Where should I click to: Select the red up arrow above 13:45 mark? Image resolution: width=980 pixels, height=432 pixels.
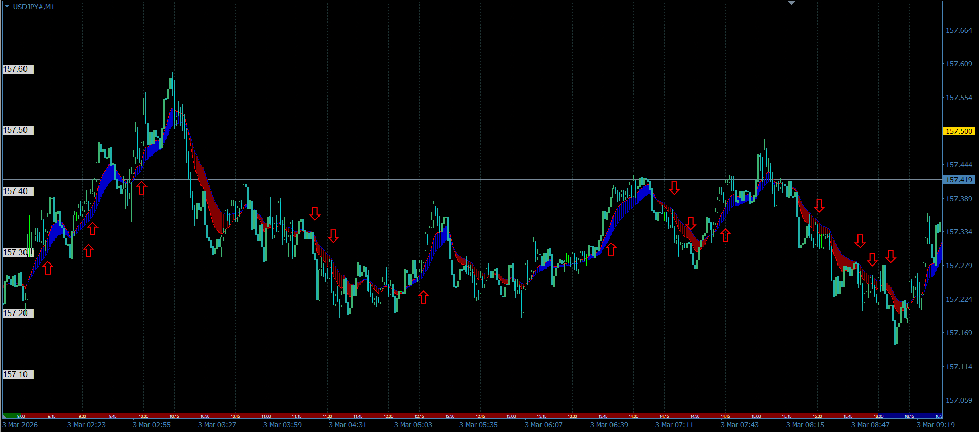click(x=611, y=249)
